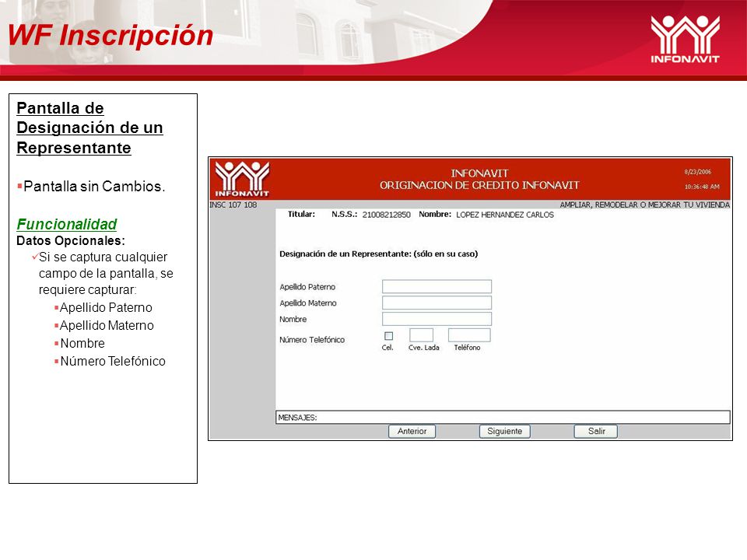Check the Cel. checkbox
Screen dimensions: 747x560
(x=389, y=336)
